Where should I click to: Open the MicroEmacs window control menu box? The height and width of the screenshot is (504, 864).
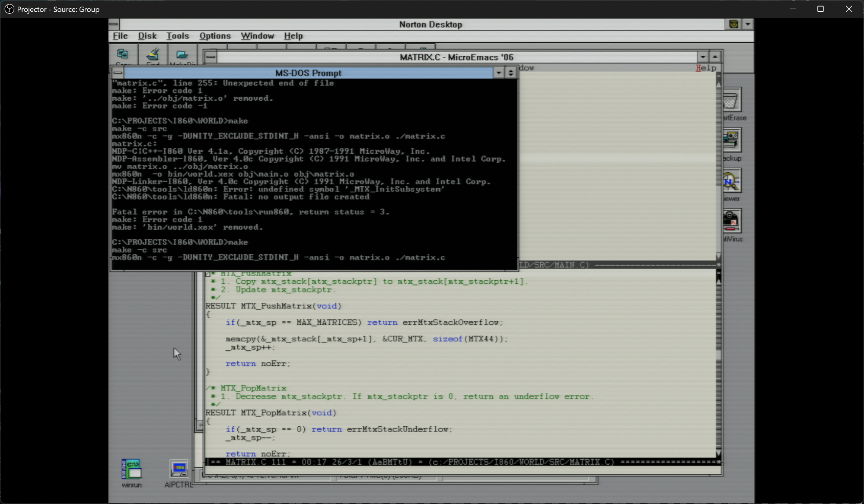(x=210, y=57)
